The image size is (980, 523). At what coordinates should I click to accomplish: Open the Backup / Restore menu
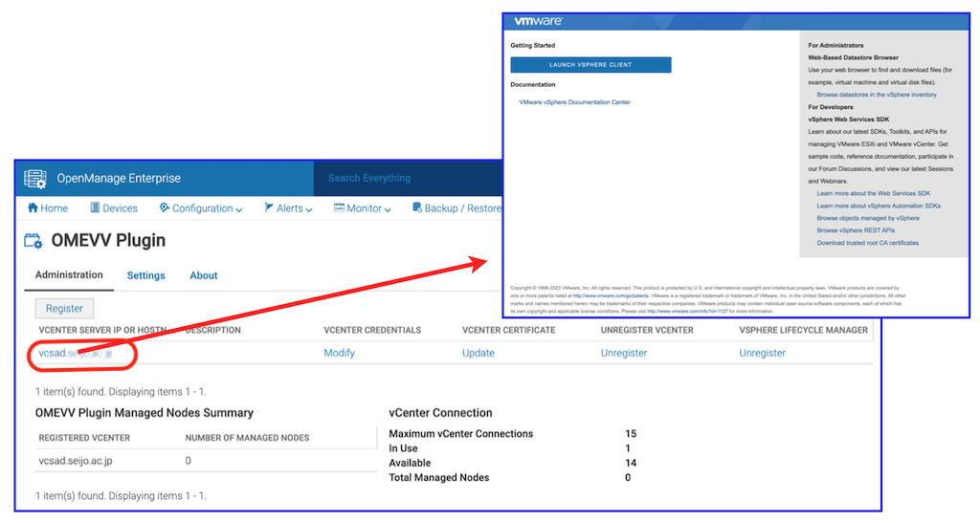click(x=457, y=208)
